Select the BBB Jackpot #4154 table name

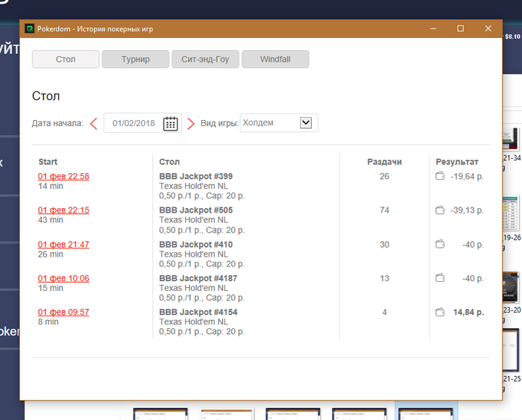point(198,312)
